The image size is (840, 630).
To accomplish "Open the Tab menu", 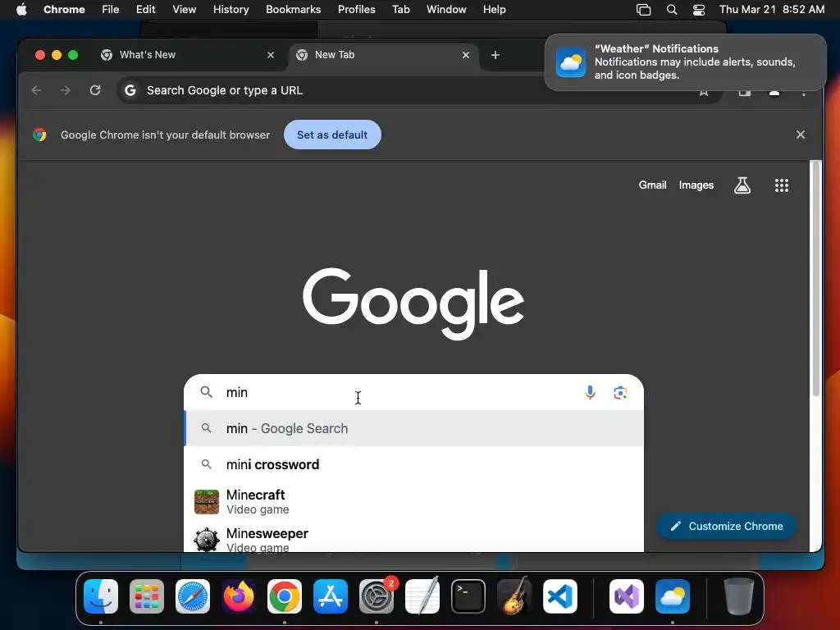I will coord(400,9).
